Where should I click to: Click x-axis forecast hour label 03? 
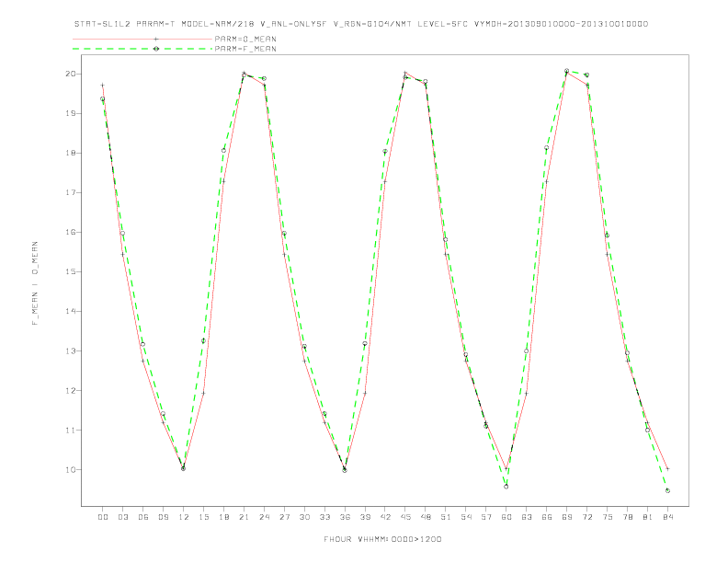pos(122,517)
